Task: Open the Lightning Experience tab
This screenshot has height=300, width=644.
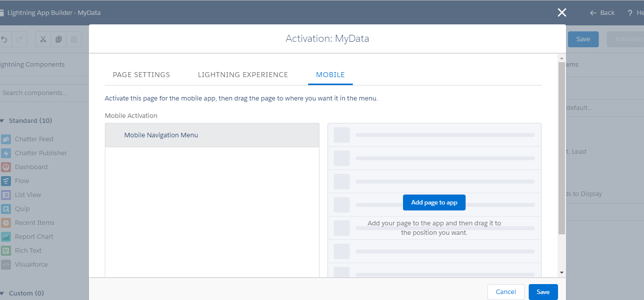Action: click(242, 75)
